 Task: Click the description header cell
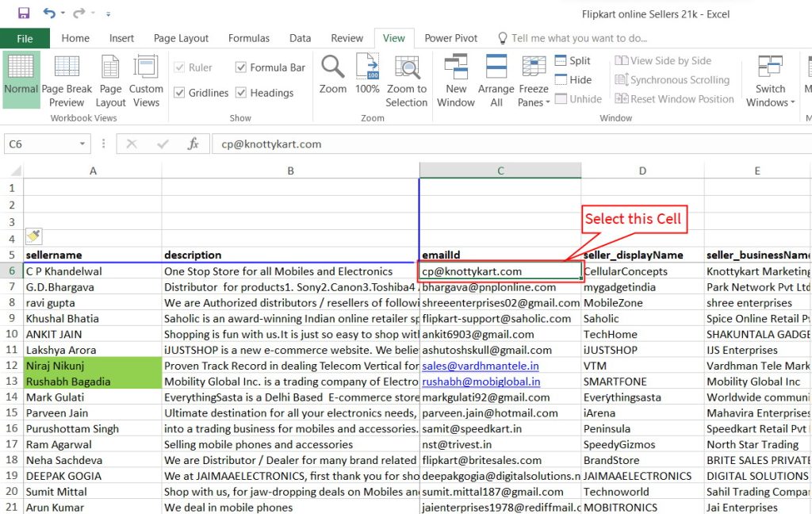pyautogui.click(x=290, y=255)
